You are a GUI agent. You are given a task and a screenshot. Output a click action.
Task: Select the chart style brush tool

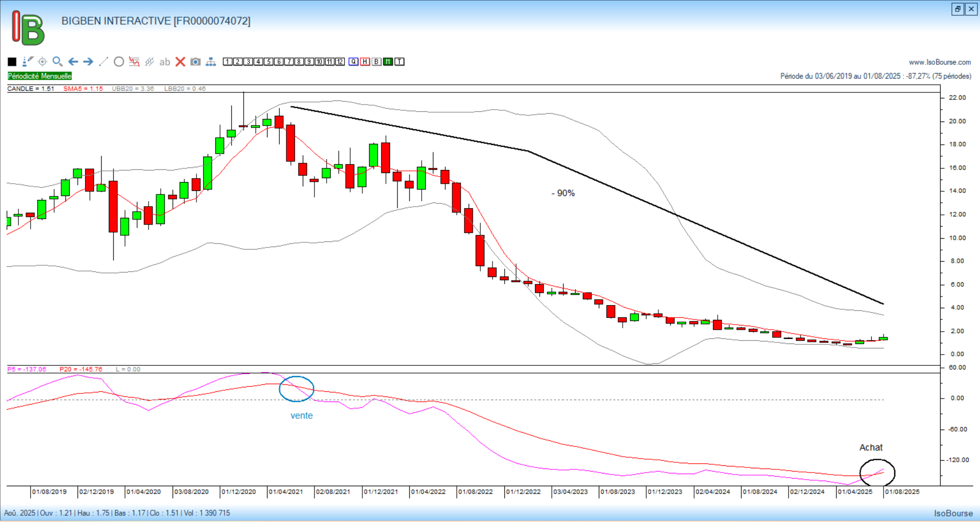tap(28, 62)
